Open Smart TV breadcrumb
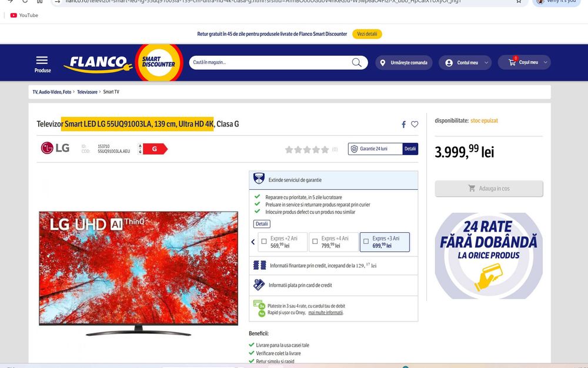Viewport: 588px width, 368px height. pos(111,92)
